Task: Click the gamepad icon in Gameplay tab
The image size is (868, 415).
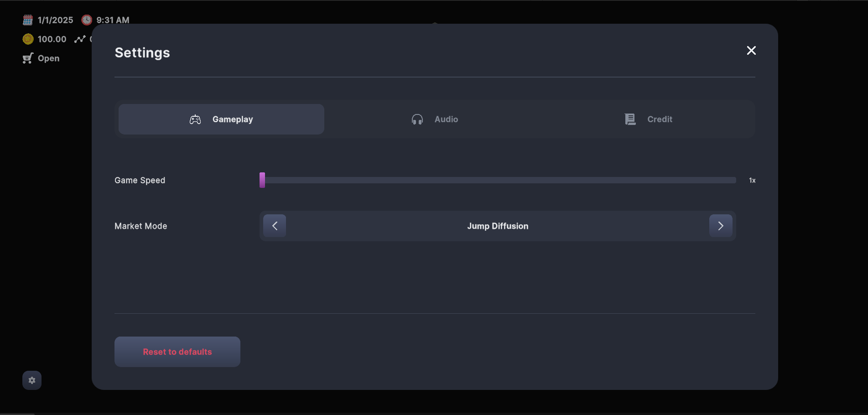Action: (x=195, y=119)
